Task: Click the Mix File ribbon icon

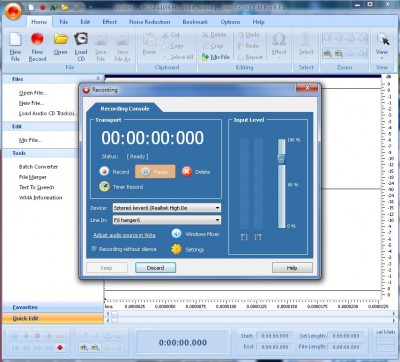Action: tap(205, 57)
